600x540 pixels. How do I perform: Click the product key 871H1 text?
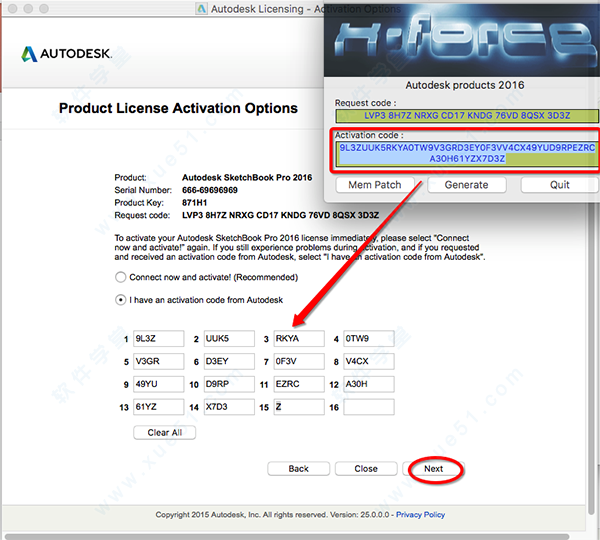194,203
